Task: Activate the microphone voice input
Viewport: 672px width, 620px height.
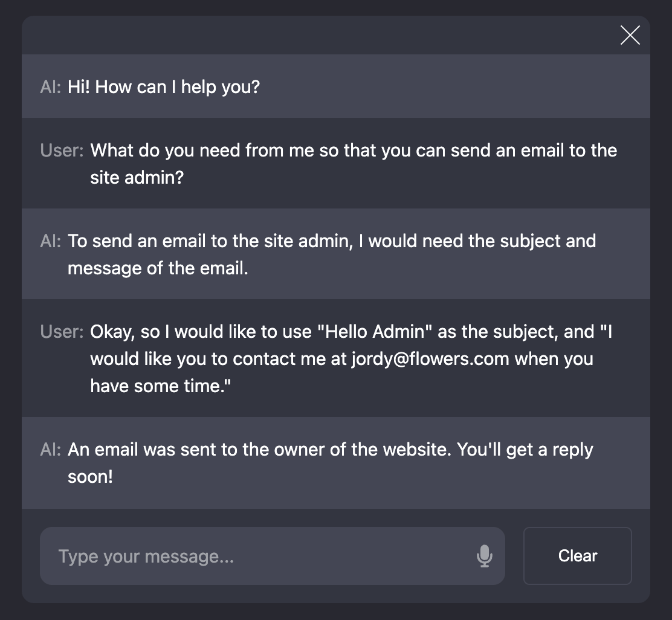Action: pyautogui.click(x=484, y=556)
